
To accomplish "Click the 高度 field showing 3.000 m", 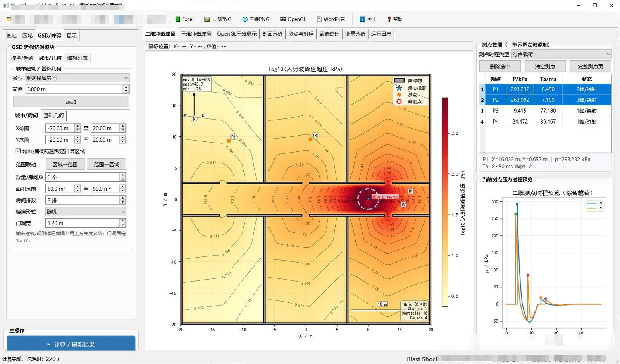I will coord(74,89).
